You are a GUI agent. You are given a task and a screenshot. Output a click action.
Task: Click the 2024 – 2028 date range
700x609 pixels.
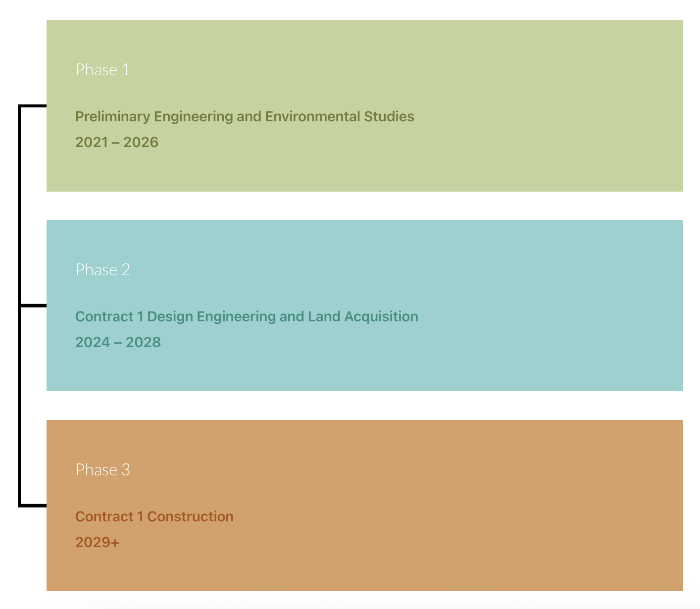118,343
